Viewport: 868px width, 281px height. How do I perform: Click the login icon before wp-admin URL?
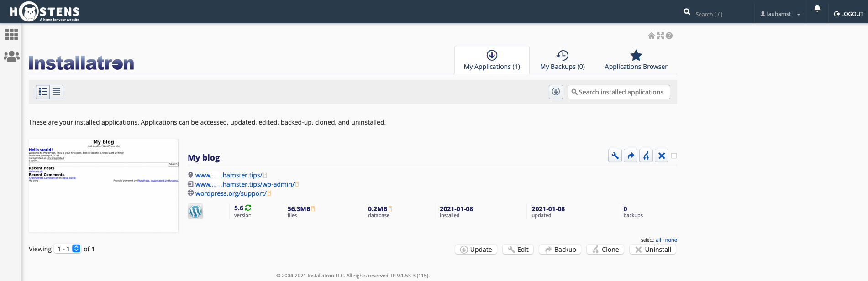[190, 184]
